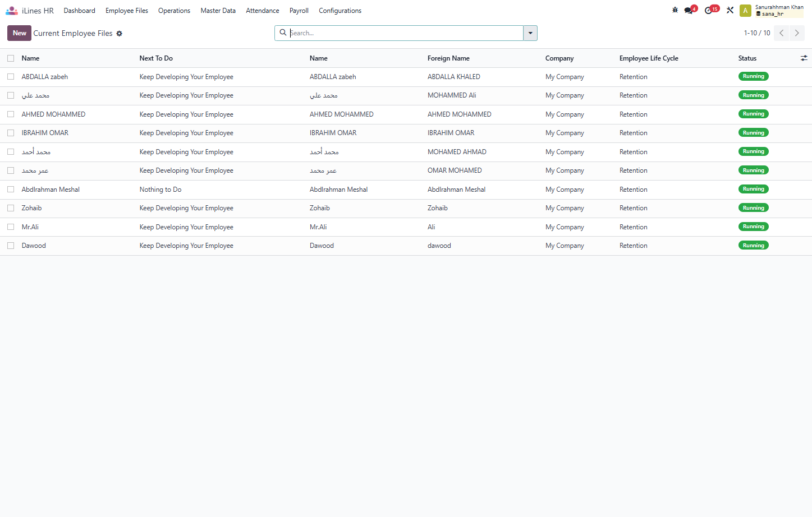The image size is (812, 517).
Task: Open the Configurations menu
Action: pyautogui.click(x=340, y=11)
